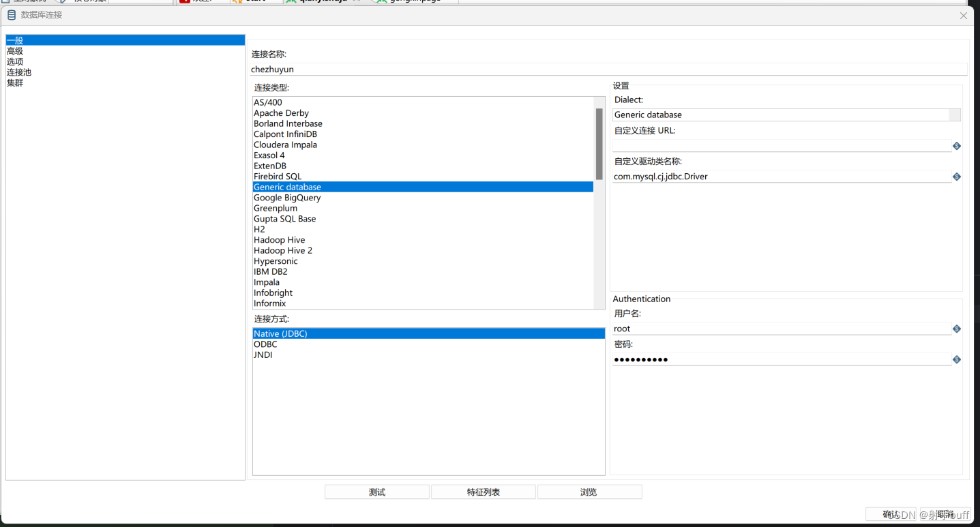Select Impala connection type
The width and height of the screenshot is (980, 527).
[x=423, y=282]
